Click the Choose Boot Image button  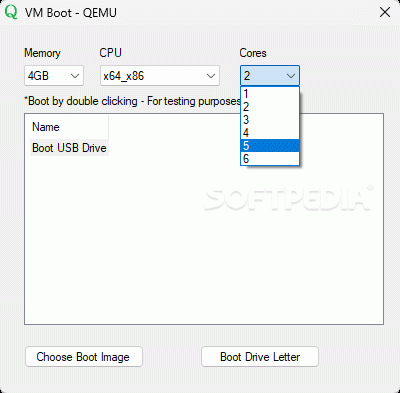pos(84,357)
